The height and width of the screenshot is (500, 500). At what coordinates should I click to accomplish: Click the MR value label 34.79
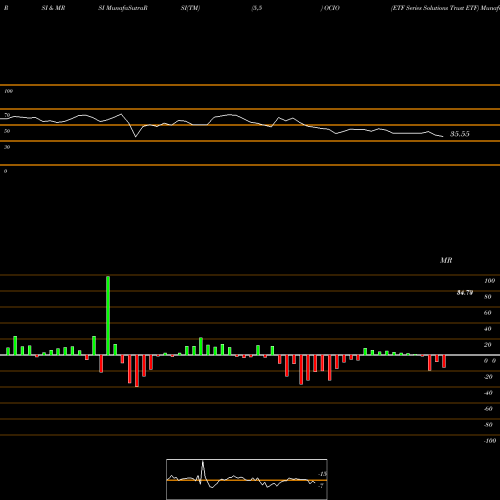tap(465, 293)
